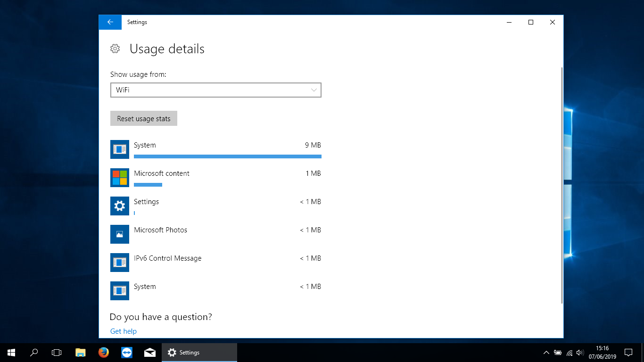Screen dimensions: 644x362
Task: Click the Settings window vertical scrollbar
Action: [561, 185]
